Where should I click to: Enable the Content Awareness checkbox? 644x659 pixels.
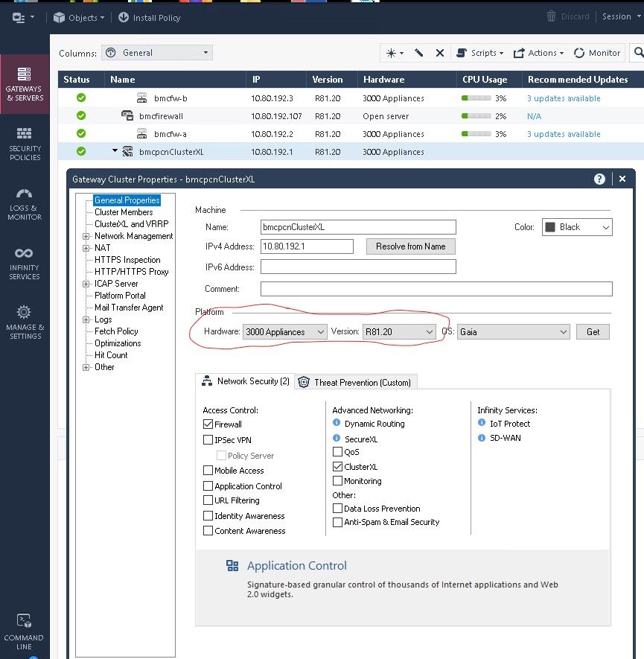point(208,530)
